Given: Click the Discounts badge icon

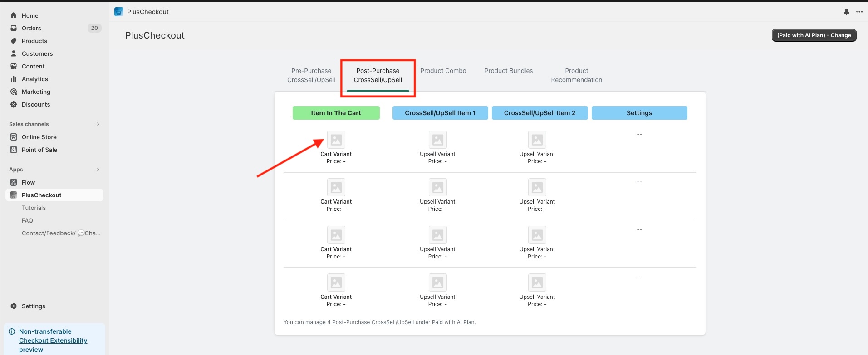Looking at the screenshot, I should (14, 104).
